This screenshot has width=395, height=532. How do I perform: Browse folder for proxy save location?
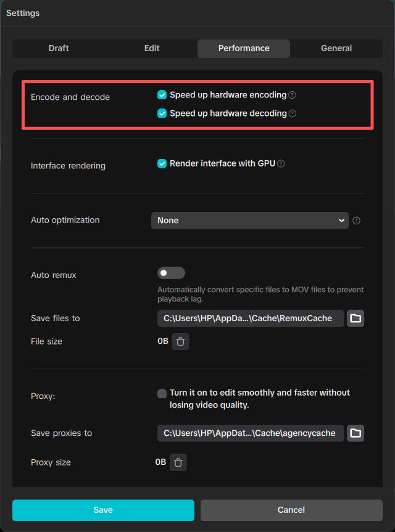[x=355, y=433]
